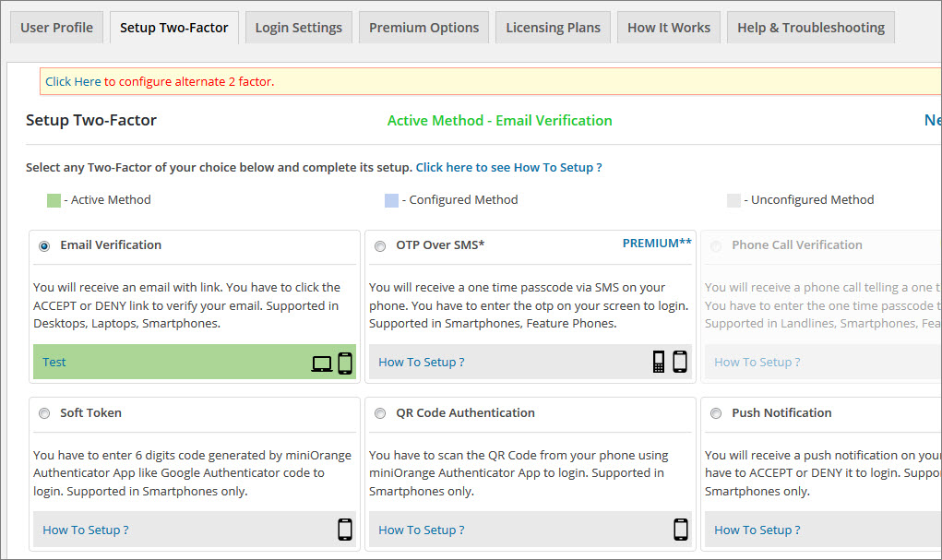Image resolution: width=942 pixels, height=560 pixels.
Task: Click 'Click Here' alternate 2 factor link
Action: [x=73, y=82]
